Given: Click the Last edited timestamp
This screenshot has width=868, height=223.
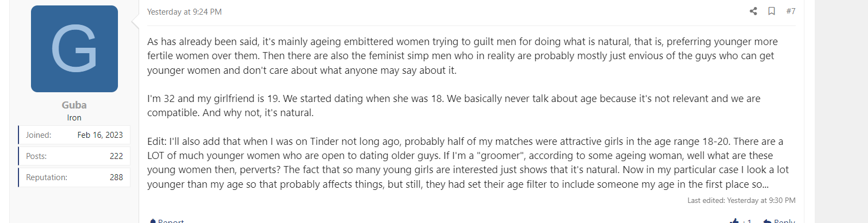Looking at the screenshot, I should pos(741,200).
